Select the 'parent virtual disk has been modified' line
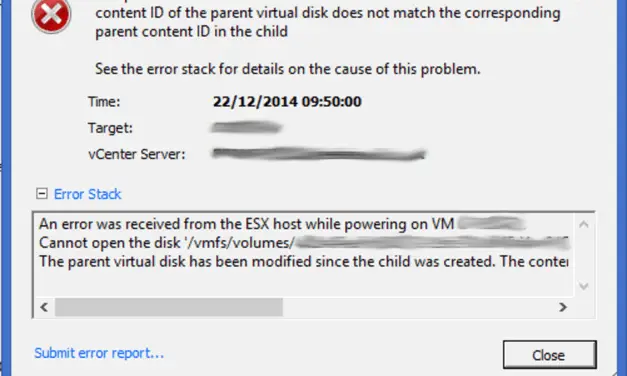Image resolution: width=627 pixels, height=376 pixels. point(304,262)
